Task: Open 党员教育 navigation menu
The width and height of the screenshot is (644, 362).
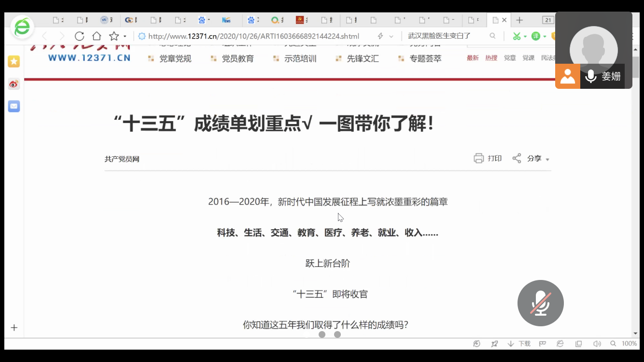Action: [x=238, y=58]
